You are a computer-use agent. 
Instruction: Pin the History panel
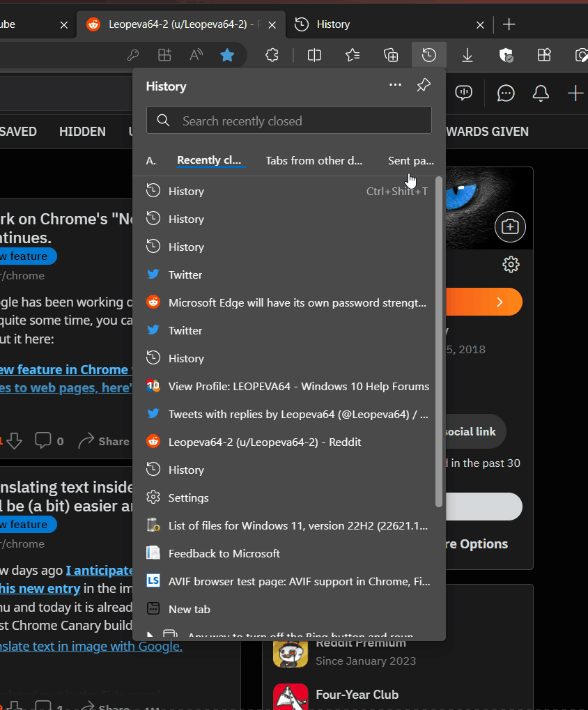[x=423, y=86]
